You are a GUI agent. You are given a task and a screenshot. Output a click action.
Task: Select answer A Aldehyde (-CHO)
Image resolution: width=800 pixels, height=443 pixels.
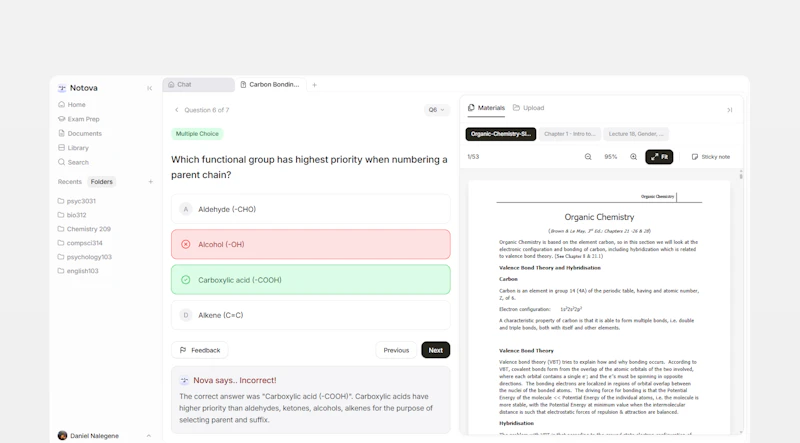pyautogui.click(x=311, y=209)
